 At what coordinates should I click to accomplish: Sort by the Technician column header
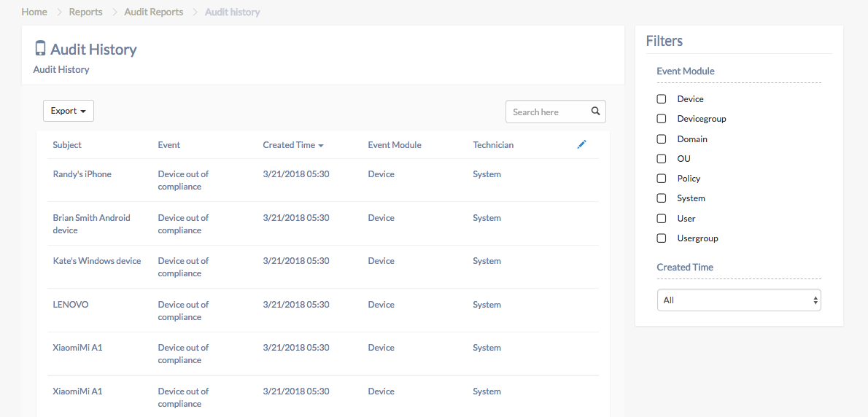point(493,145)
